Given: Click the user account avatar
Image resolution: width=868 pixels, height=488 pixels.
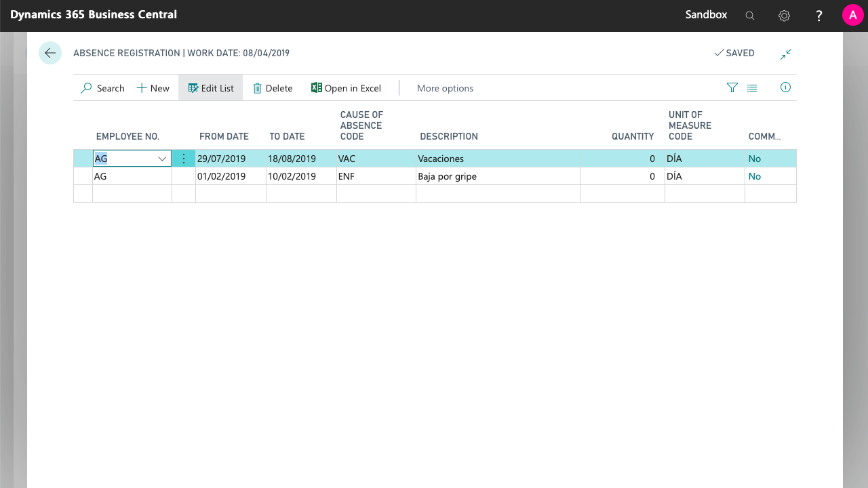Looking at the screenshot, I should click(852, 15).
